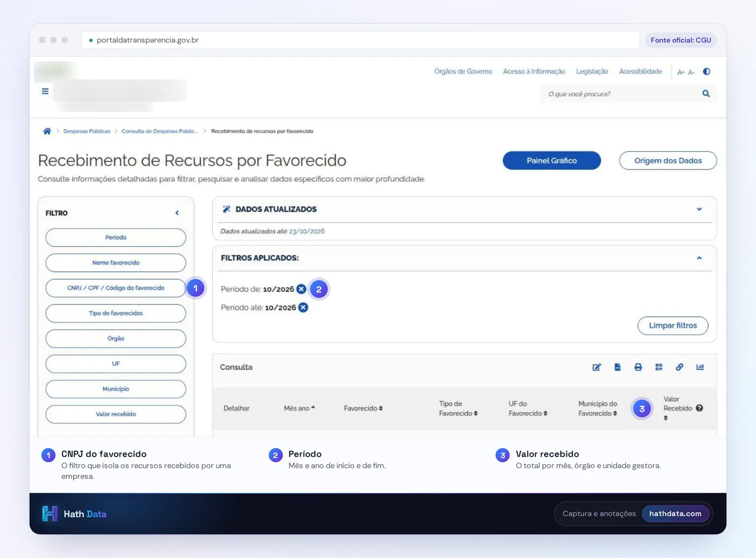Sort by Município do Favorecido
This screenshot has width=756, height=558.
[598, 409]
